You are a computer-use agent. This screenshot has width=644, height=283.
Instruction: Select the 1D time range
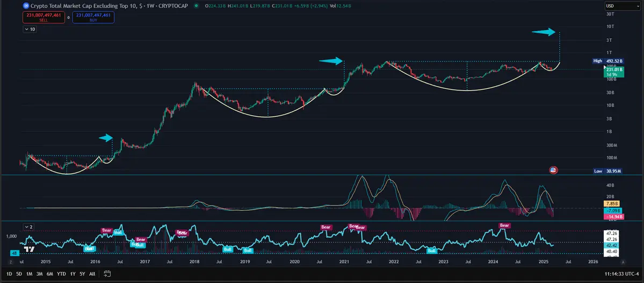[x=9, y=273]
